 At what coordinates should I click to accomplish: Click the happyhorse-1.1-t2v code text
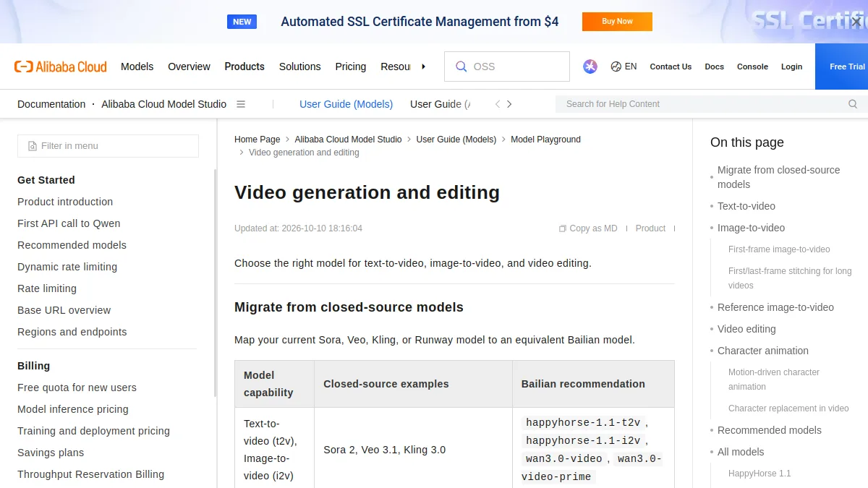click(583, 423)
